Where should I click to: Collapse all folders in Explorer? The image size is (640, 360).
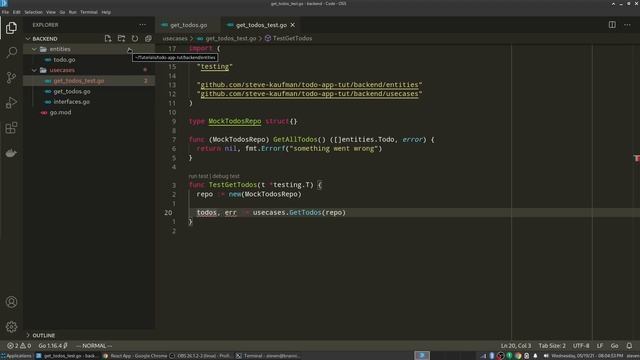[148, 38]
